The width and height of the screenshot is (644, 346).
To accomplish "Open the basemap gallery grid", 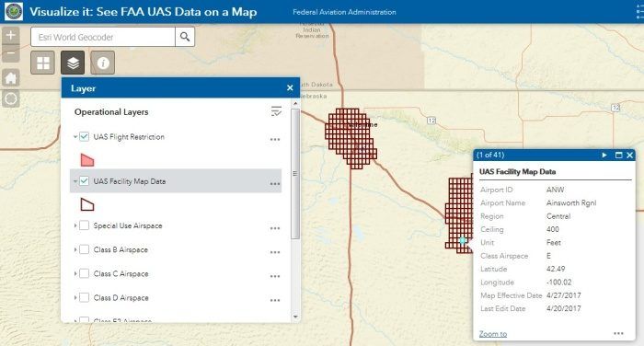I will click(42, 63).
